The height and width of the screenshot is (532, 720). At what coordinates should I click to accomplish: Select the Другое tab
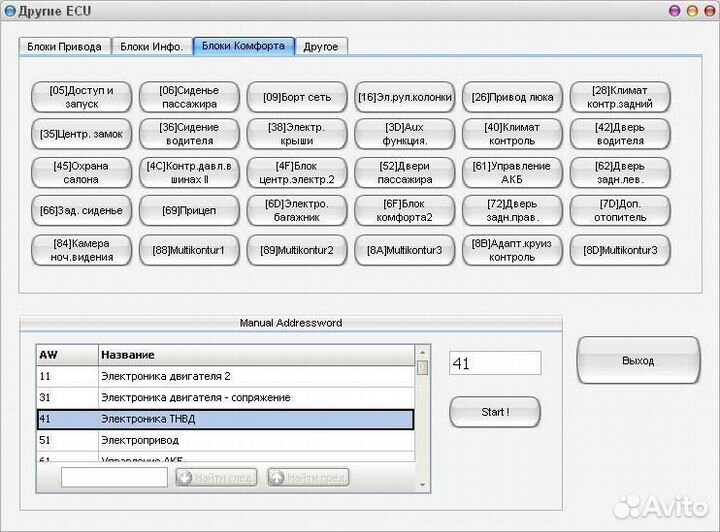tap(321, 46)
